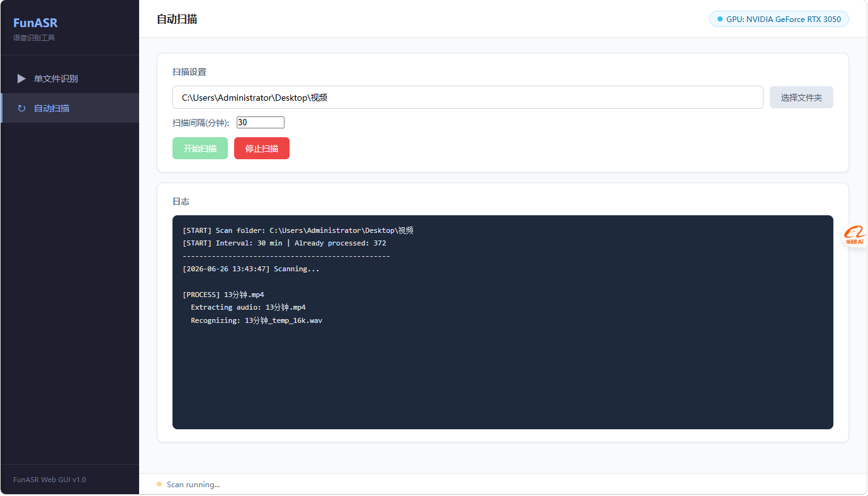Click the refresh arrow icon beside 自动扫描
The width and height of the screenshot is (868, 496).
click(21, 108)
